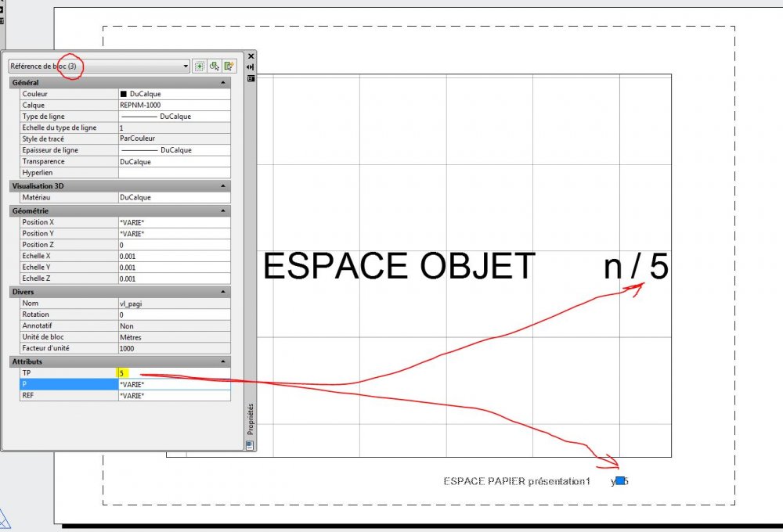Collapse the Visualisation 3D section
The image size is (783, 532).
(x=222, y=185)
